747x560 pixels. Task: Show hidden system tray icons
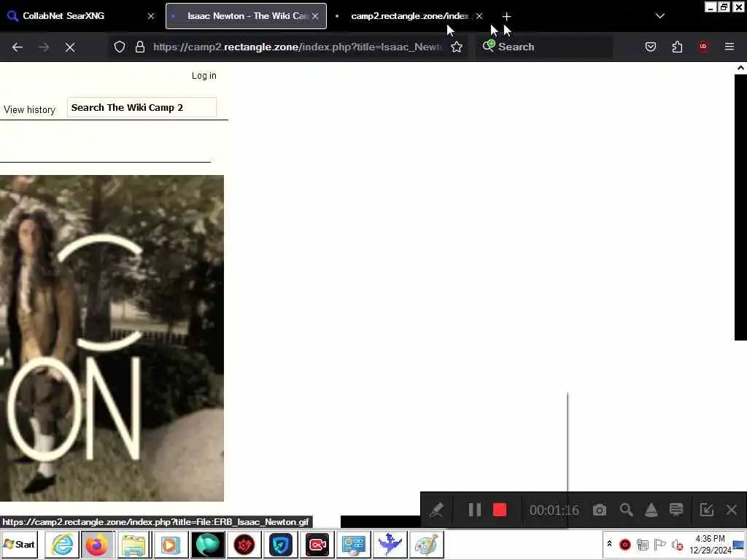(x=609, y=544)
